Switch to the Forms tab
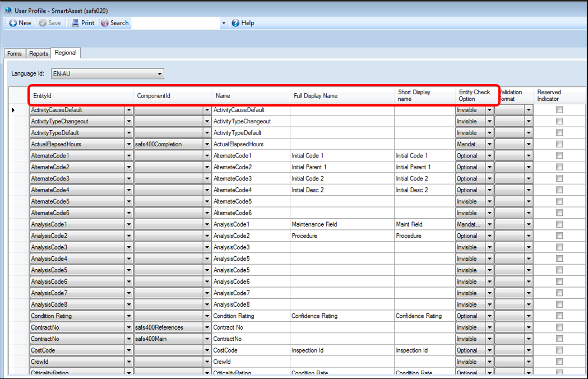 (15, 54)
